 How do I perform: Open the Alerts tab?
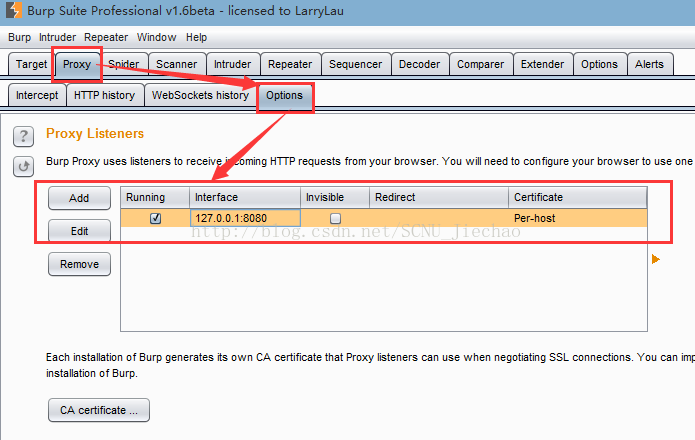click(649, 64)
